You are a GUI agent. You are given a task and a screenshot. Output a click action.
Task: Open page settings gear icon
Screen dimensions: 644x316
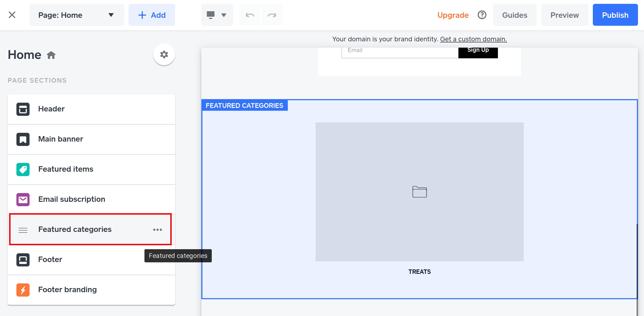pos(164,54)
